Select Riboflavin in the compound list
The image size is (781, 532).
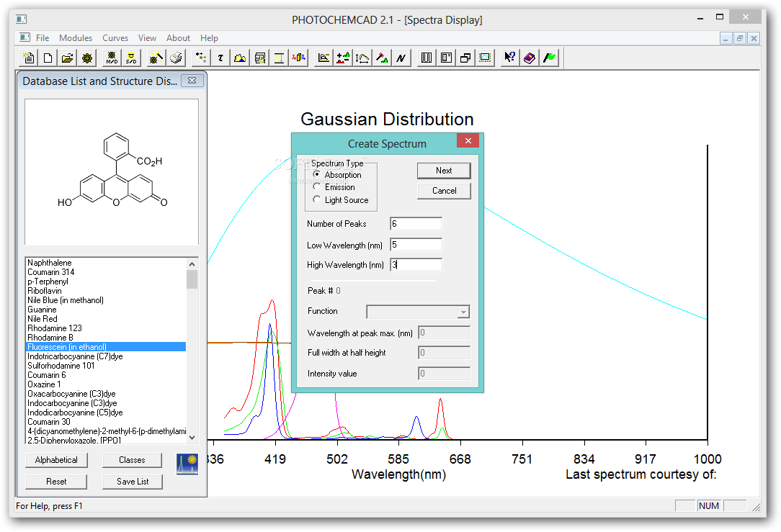(45, 291)
